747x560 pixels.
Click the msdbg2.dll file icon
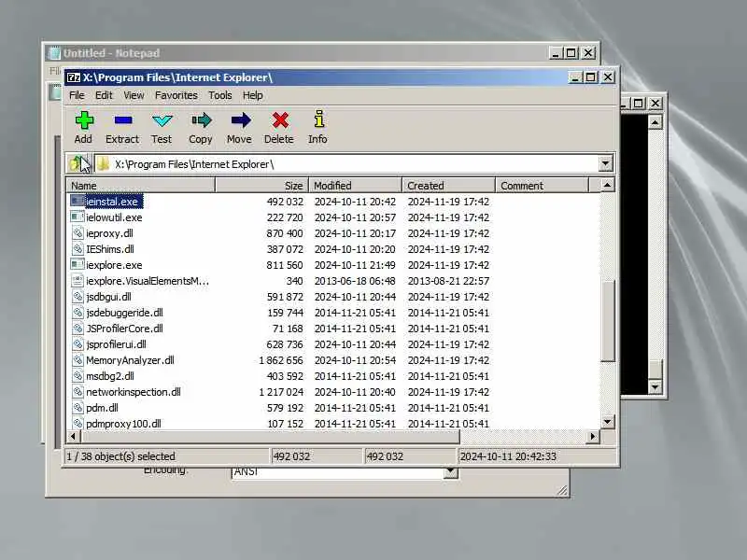[78, 376]
